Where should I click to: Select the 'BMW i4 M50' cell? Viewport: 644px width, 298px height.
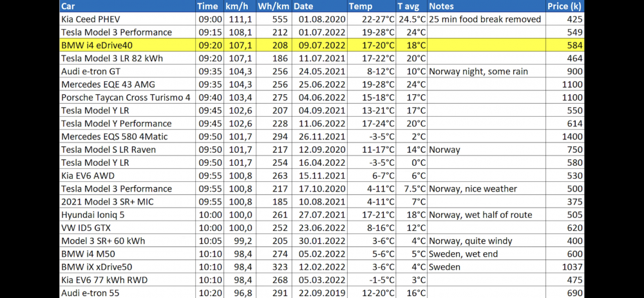click(128, 254)
